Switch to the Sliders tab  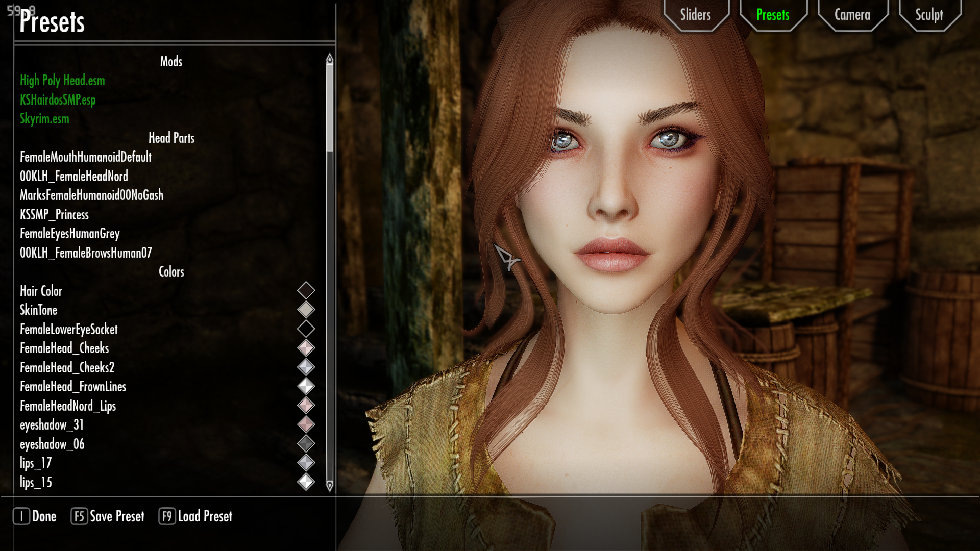click(x=695, y=15)
